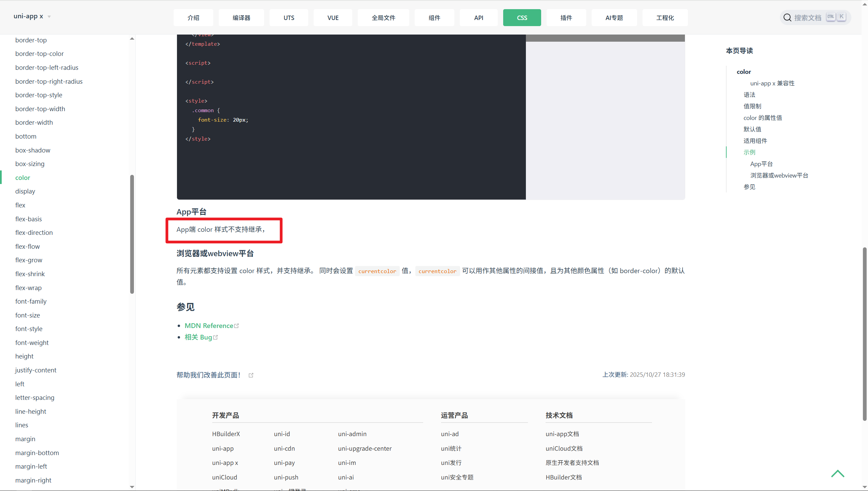Click sidebar scroll-down arrow

(x=132, y=487)
